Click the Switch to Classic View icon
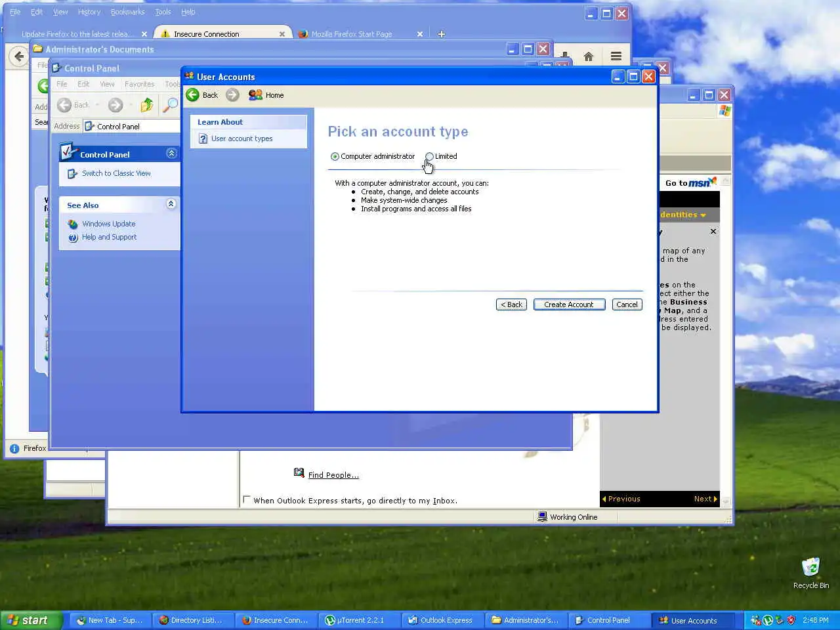Image resolution: width=840 pixels, height=630 pixels. coord(73,173)
